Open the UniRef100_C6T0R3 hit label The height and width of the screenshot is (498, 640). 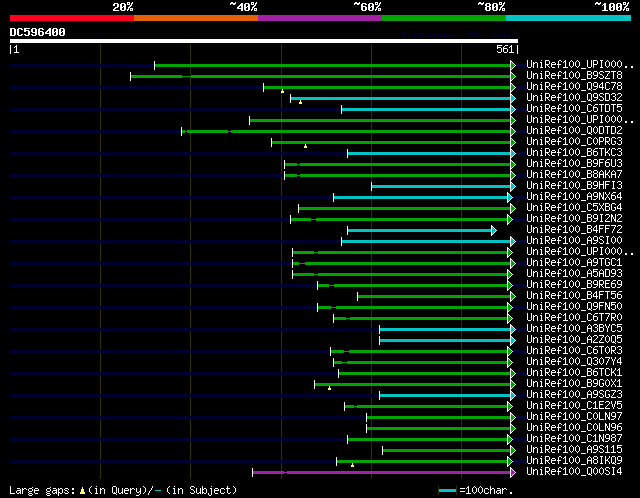(574, 351)
